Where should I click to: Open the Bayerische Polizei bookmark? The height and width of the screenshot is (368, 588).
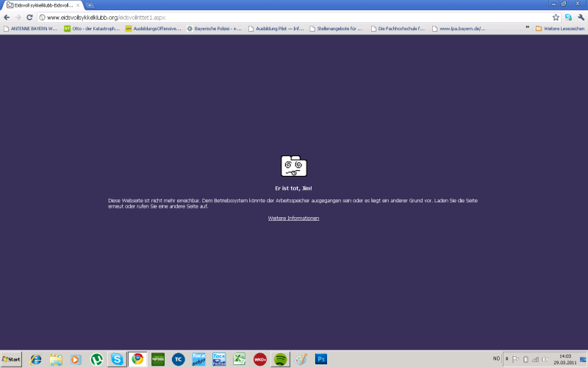click(x=214, y=29)
